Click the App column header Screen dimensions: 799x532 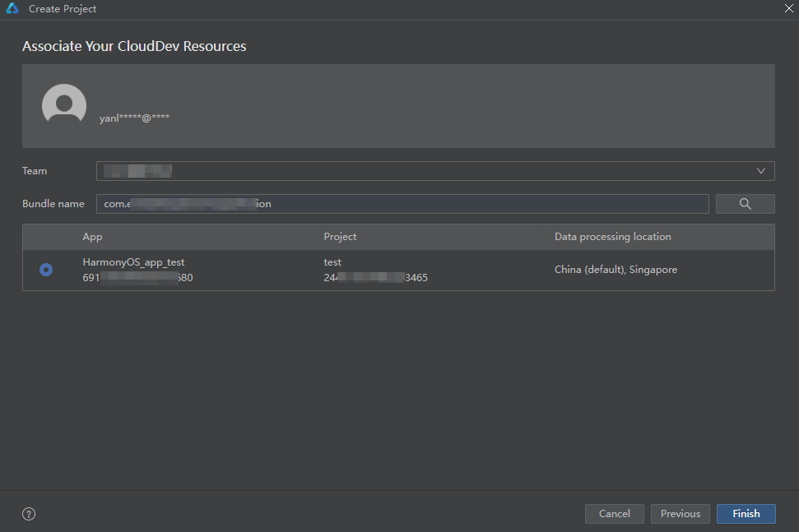tap(92, 237)
